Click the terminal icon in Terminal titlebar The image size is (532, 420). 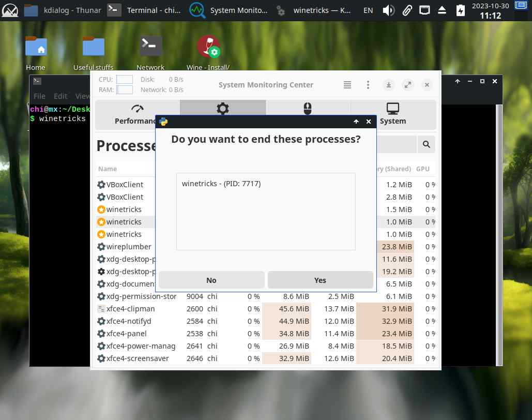(x=37, y=81)
